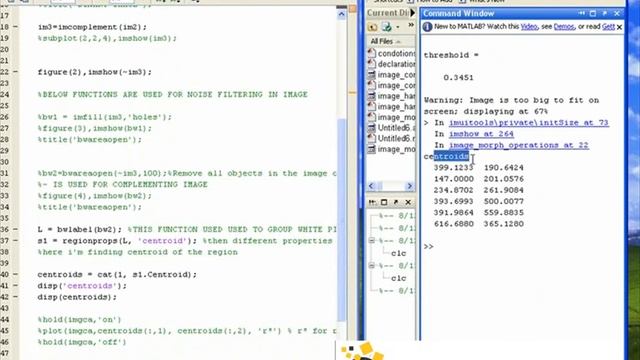Screen dimensions: 640x360
Task: Dismiss the New to MATLAB banner
Action: [x=619, y=27]
